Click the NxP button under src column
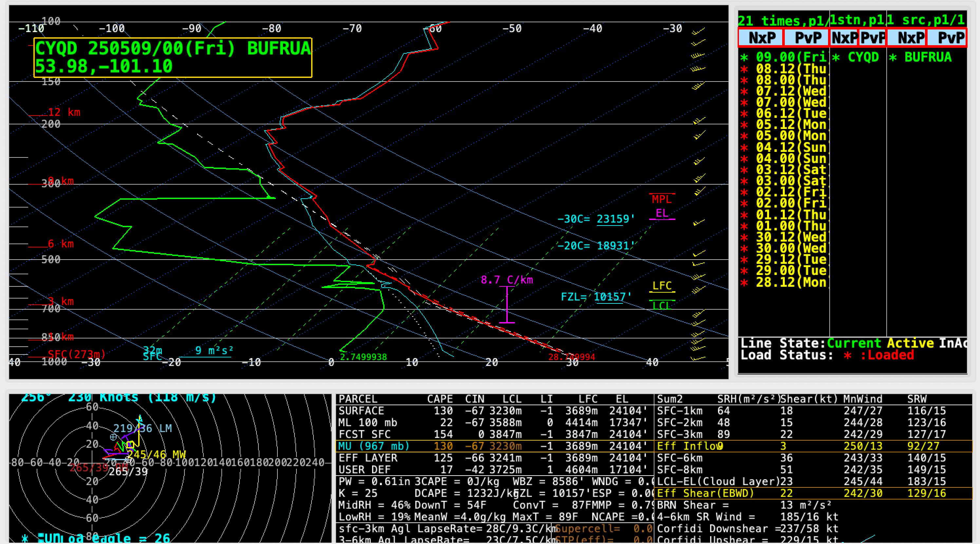Image resolution: width=980 pixels, height=544 pixels. point(907,38)
